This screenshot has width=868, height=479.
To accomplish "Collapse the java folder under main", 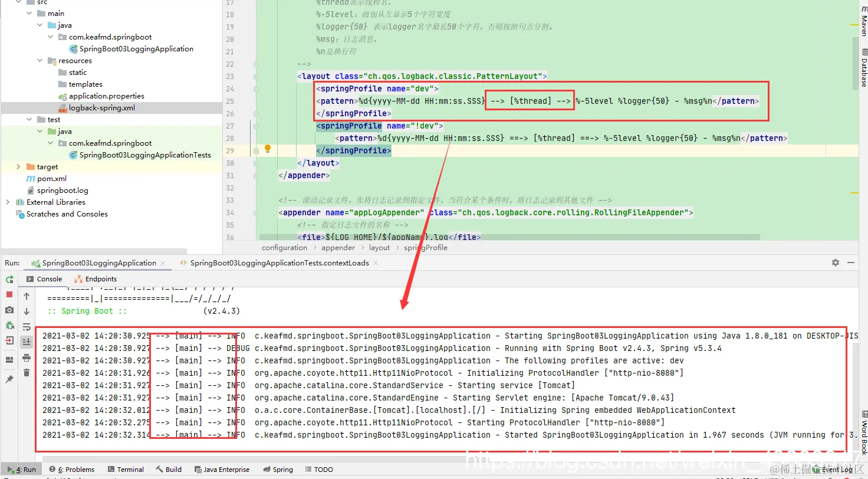I will 40,25.
